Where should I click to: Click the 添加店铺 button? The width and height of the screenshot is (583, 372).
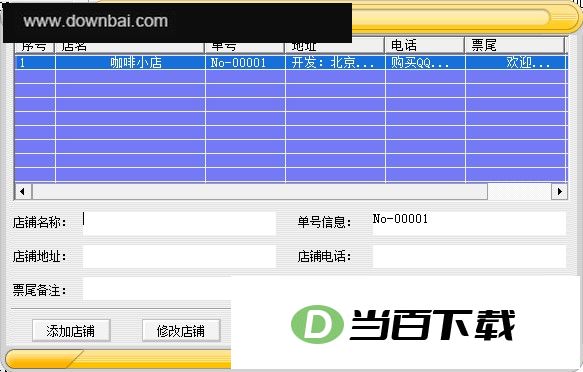71,330
